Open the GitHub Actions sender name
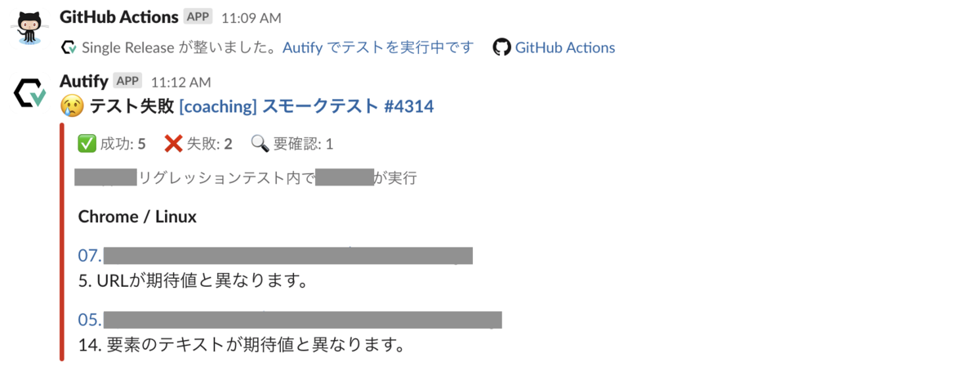Viewport: 980px width, 367px height. coord(119,16)
